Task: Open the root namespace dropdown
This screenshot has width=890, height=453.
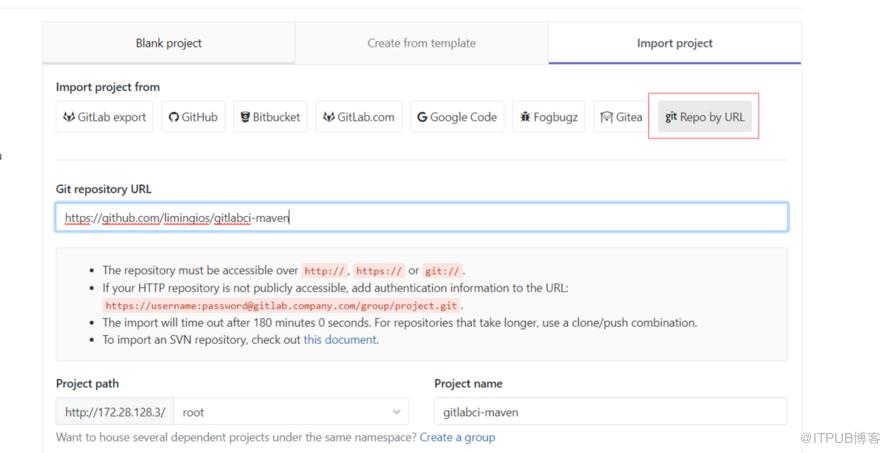Action: (x=291, y=412)
